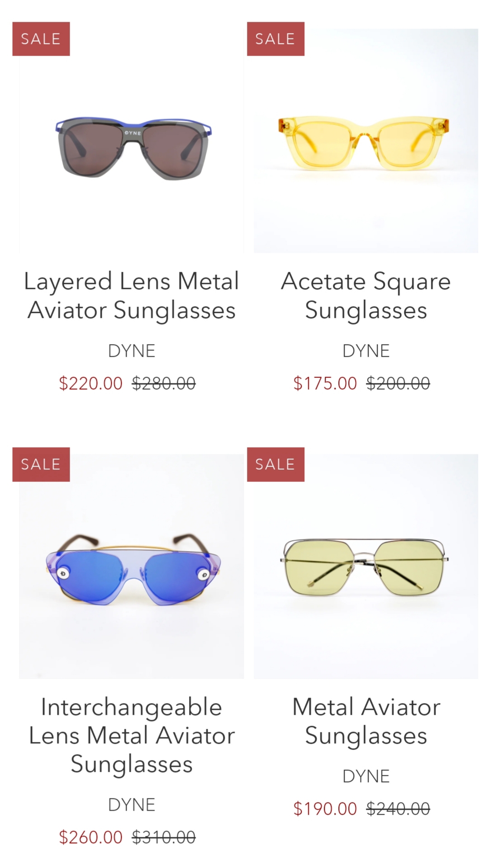Click the DYNE brand under Acetate Square sunglasses
The height and width of the screenshot is (868, 479).
[365, 351]
